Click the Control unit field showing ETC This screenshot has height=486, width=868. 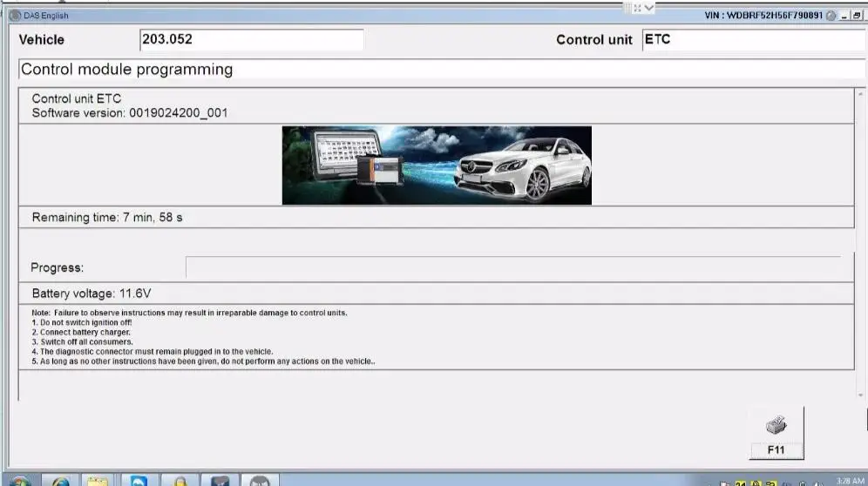[755, 40]
